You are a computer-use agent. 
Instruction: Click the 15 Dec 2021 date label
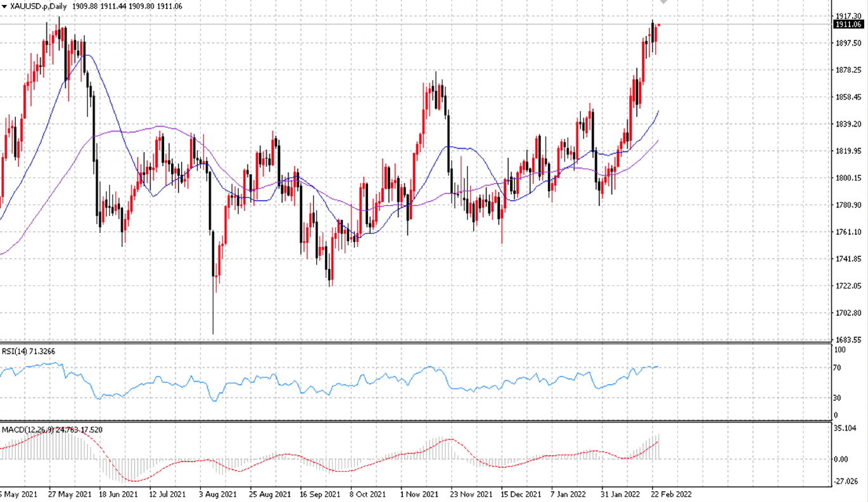pos(520,494)
